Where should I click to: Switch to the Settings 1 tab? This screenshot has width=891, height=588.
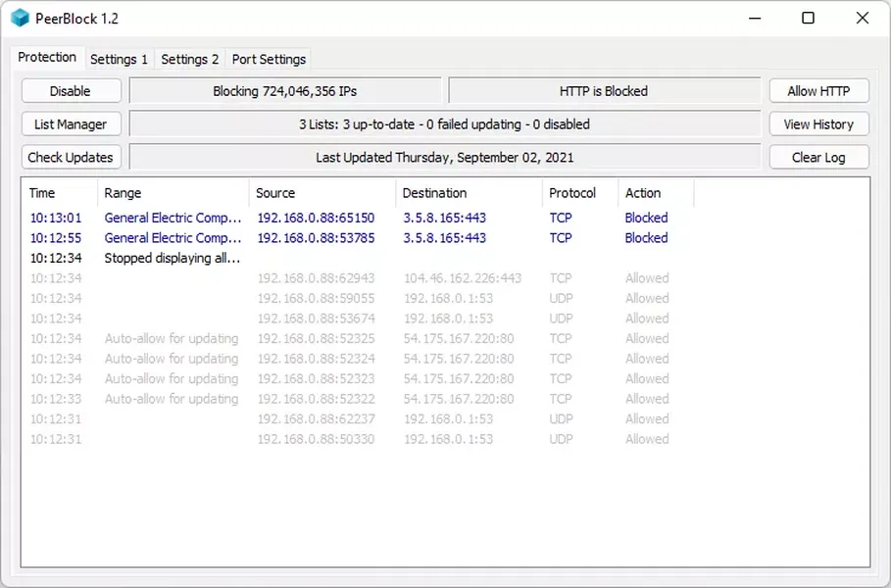tap(119, 59)
